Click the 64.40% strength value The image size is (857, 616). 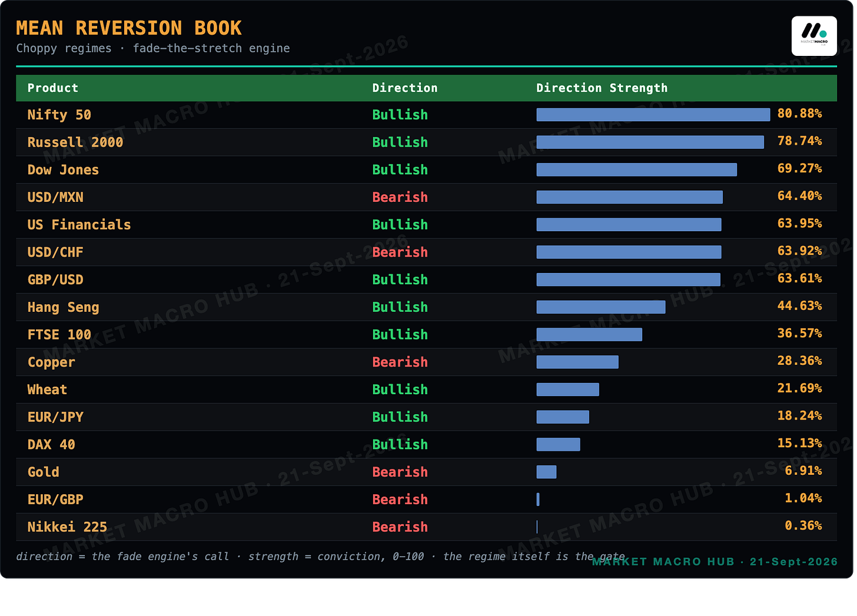(799, 195)
